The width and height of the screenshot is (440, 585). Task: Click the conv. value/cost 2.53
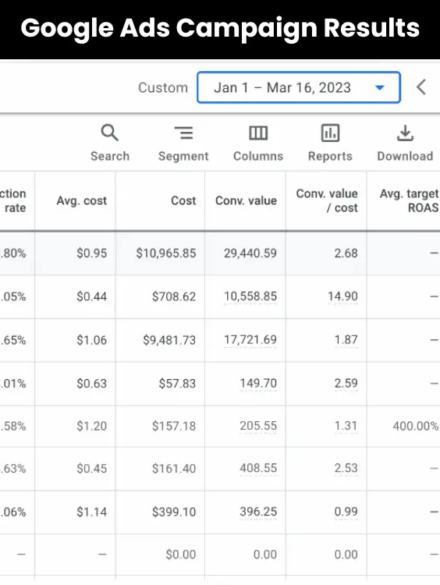pyautogui.click(x=346, y=468)
